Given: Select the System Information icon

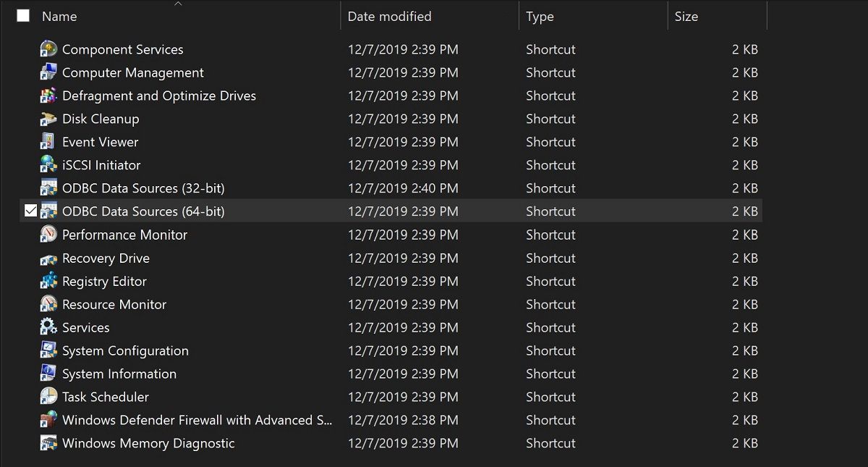Looking at the screenshot, I should [48, 374].
